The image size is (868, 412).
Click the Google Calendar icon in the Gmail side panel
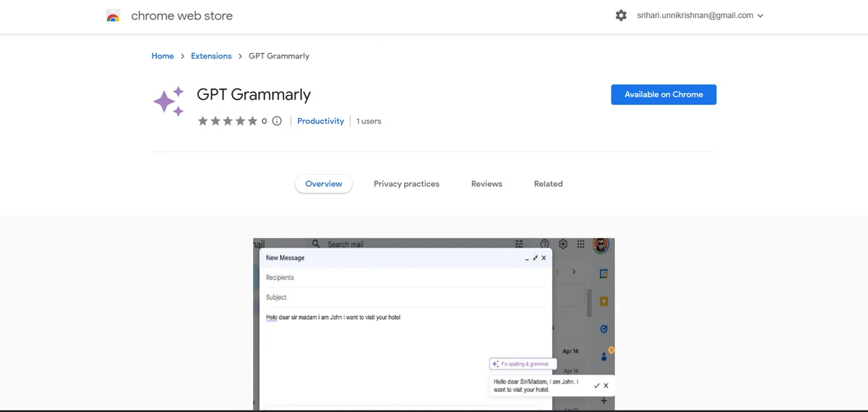(x=604, y=273)
